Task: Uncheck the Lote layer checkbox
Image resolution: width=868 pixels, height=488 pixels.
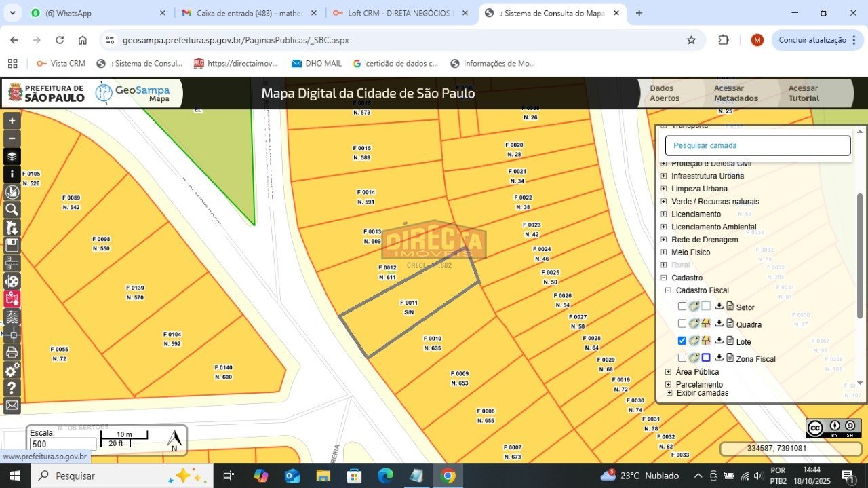Action: tap(682, 341)
